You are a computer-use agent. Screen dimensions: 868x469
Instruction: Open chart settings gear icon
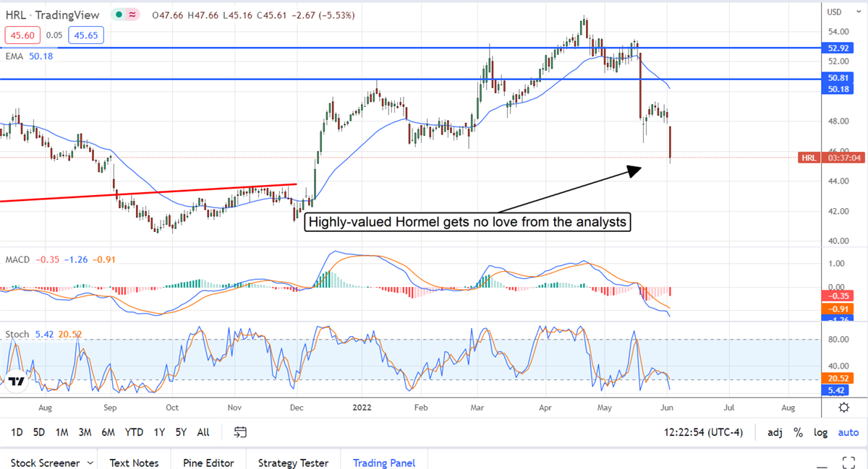(844, 408)
